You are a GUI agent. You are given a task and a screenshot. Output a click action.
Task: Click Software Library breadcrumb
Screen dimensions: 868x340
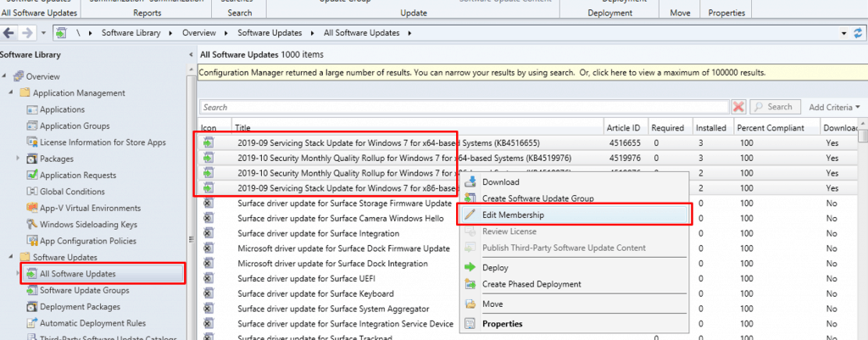click(x=131, y=33)
